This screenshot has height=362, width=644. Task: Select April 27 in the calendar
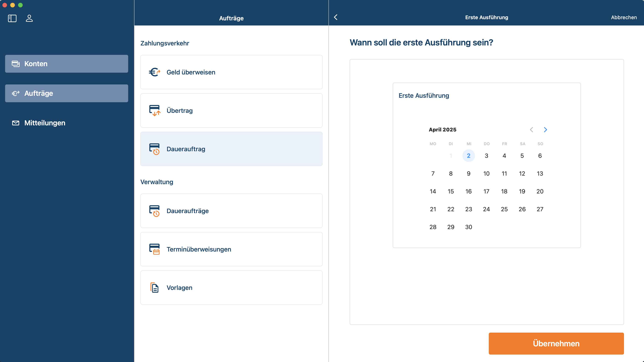pyautogui.click(x=540, y=209)
